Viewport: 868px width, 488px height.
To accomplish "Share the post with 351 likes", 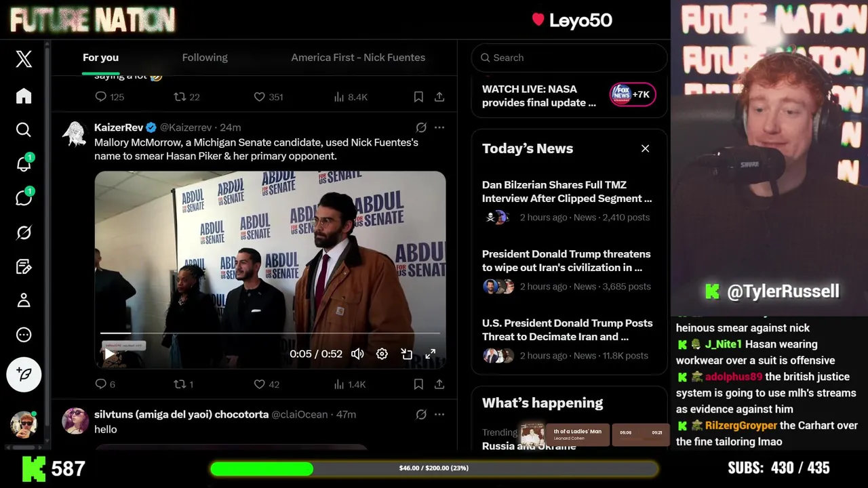I will (439, 97).
